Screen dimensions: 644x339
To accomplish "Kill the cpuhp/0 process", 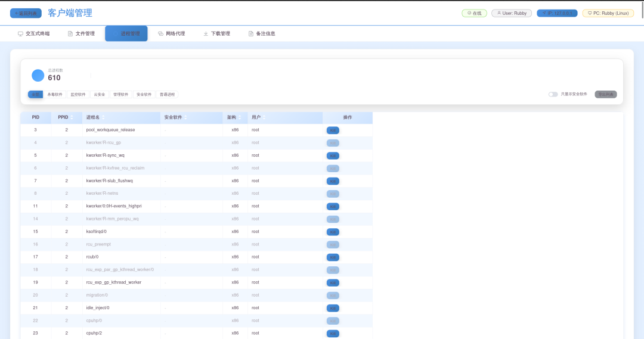I will (x=333, y=321).
